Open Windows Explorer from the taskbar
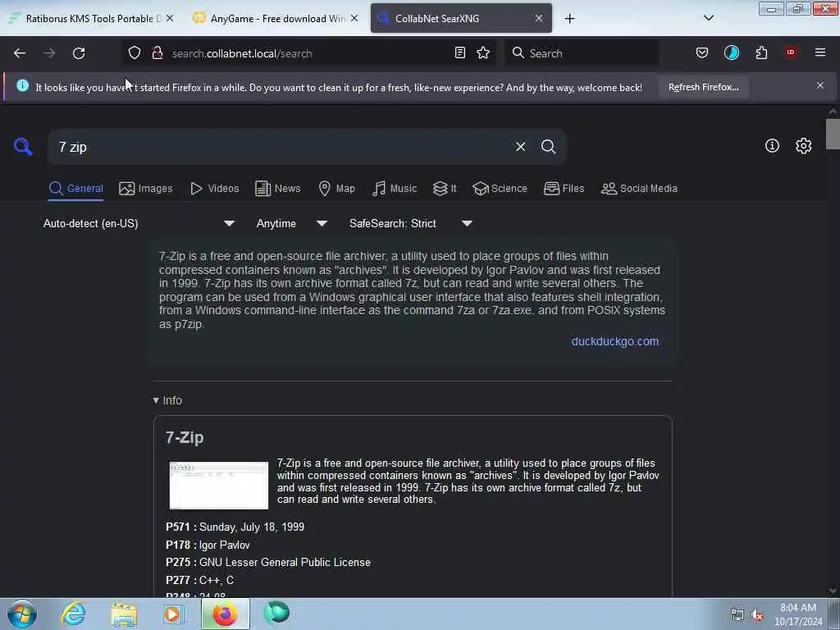Screen dimensions: 840x630 [x=125, y=614]
